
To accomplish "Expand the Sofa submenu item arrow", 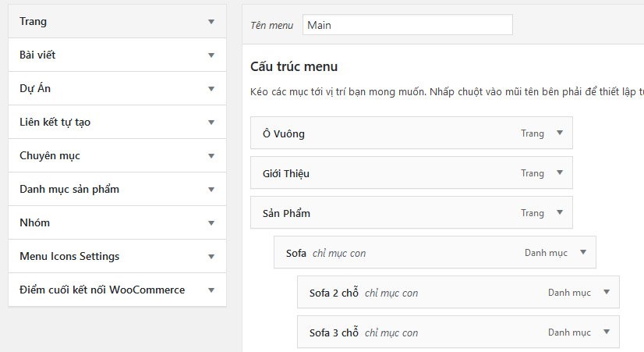I will [x=582, y=253].
